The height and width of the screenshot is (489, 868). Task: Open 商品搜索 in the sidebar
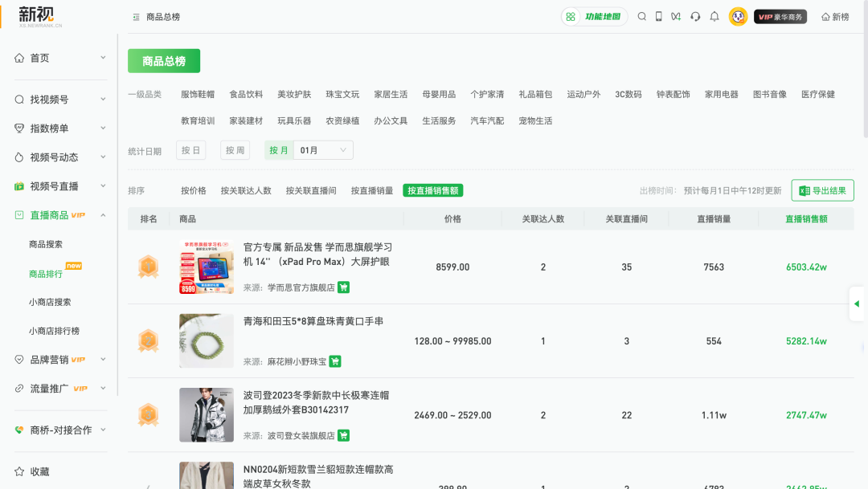coord(46,244)
